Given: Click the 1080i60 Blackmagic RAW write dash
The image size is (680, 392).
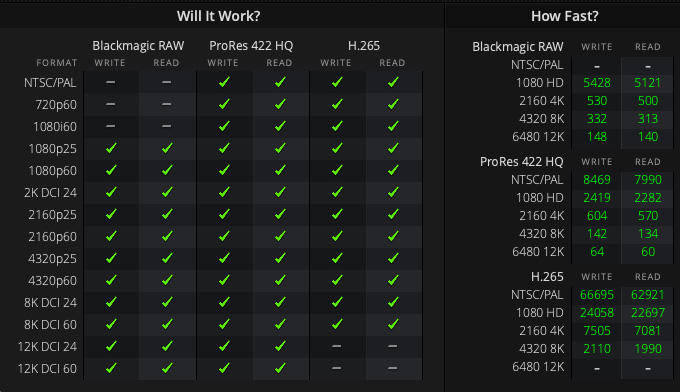Looking at the screenshot, I should pos(111,126).
